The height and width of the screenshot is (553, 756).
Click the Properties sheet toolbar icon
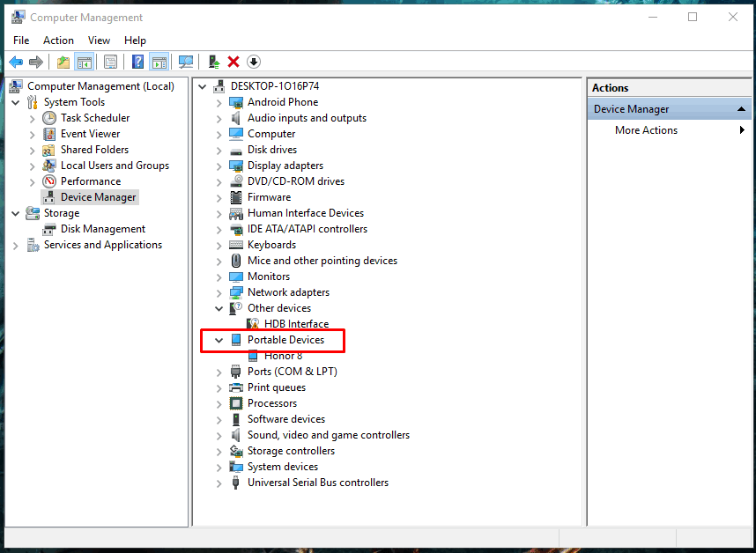pos(110,62)
